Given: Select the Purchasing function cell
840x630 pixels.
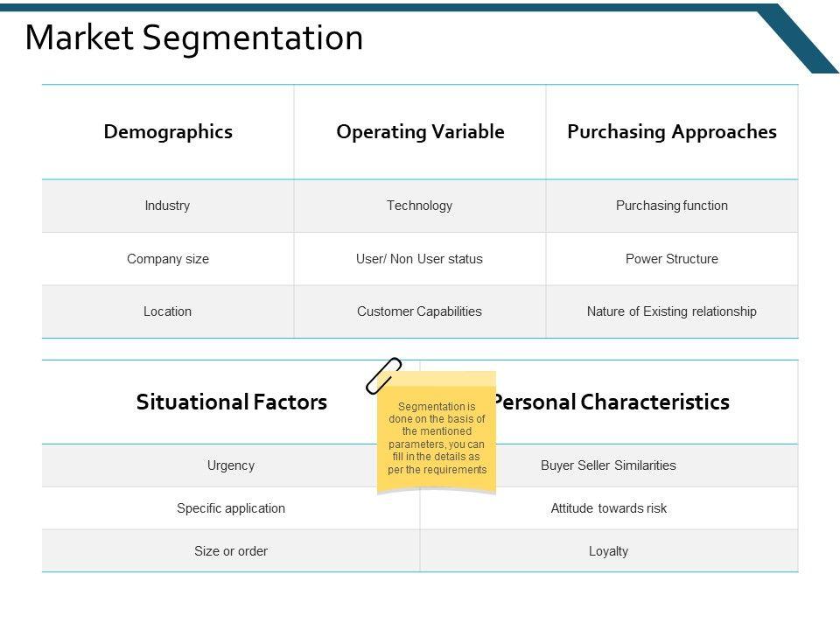Looking at the screenshot, I should 672,206.
